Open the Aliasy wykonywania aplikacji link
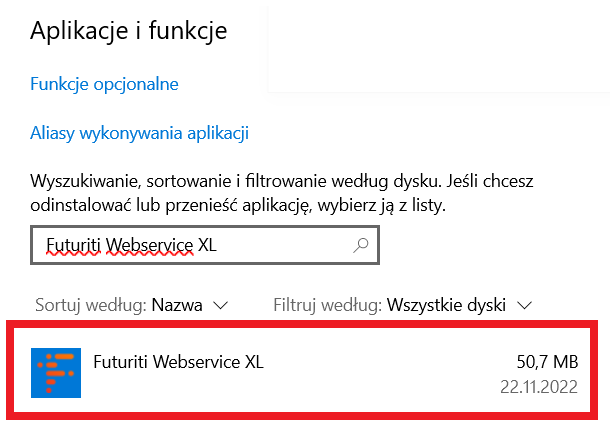 tap(139, 133)
